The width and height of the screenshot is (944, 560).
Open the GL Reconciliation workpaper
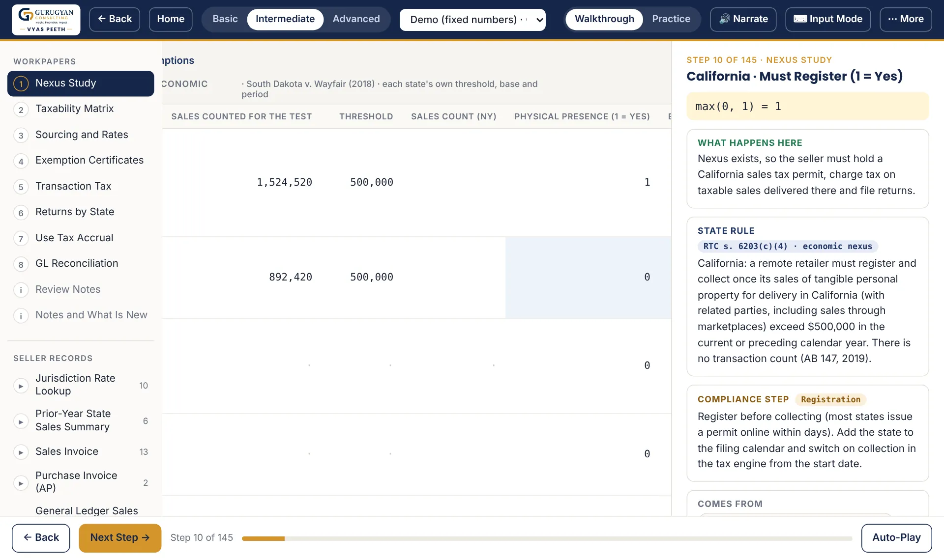81,264
